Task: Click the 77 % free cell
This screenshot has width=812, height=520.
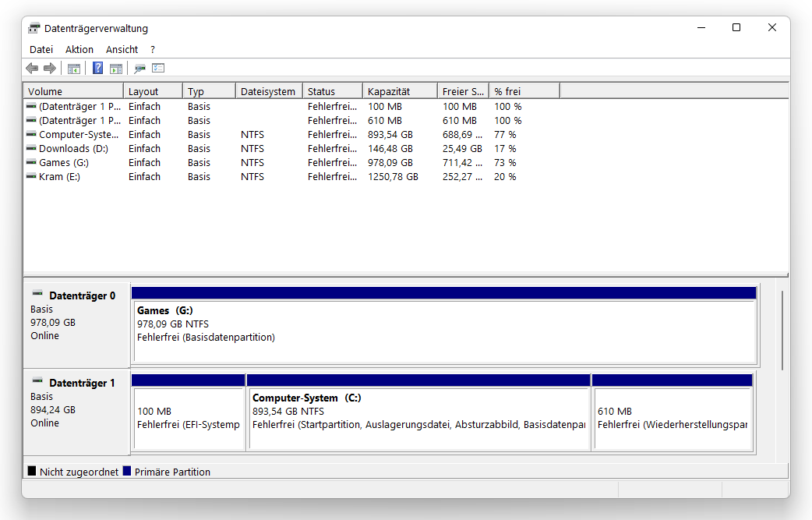Action: coord(505,135)
